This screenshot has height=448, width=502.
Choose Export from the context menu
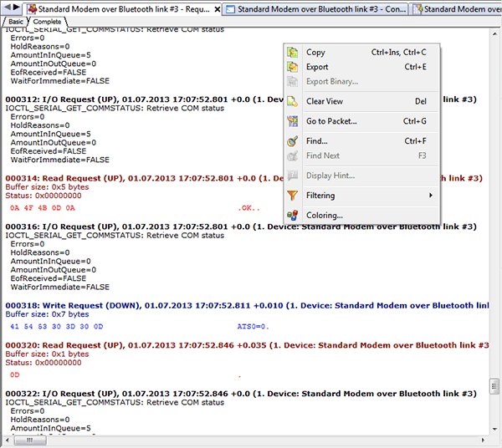[x=361, y=67]
